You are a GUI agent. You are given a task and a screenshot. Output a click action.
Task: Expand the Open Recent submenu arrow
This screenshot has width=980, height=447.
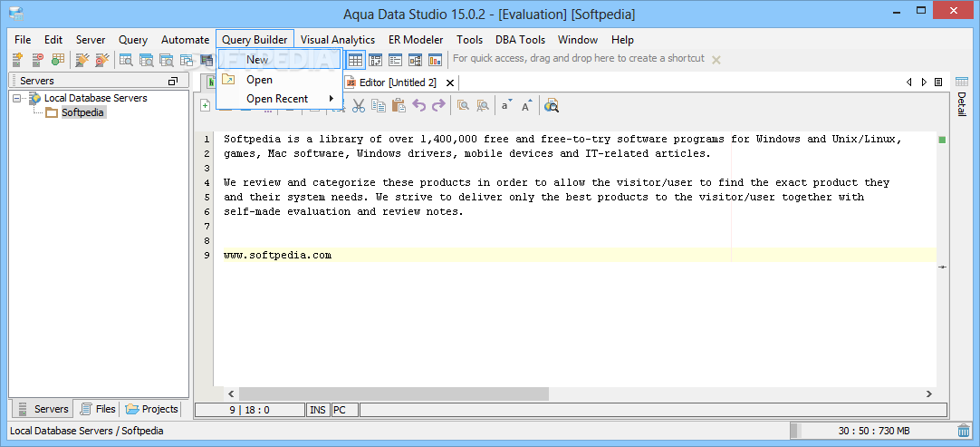pos(331,98)
